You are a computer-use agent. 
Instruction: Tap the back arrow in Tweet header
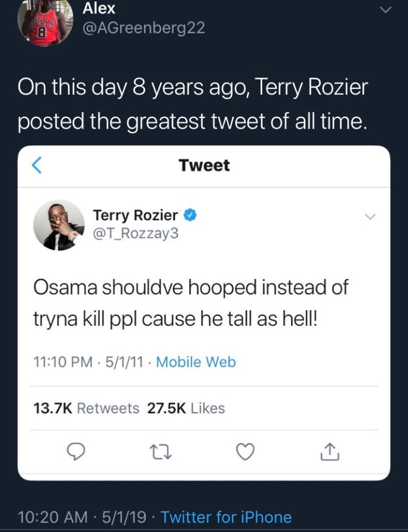click(36, 165)
